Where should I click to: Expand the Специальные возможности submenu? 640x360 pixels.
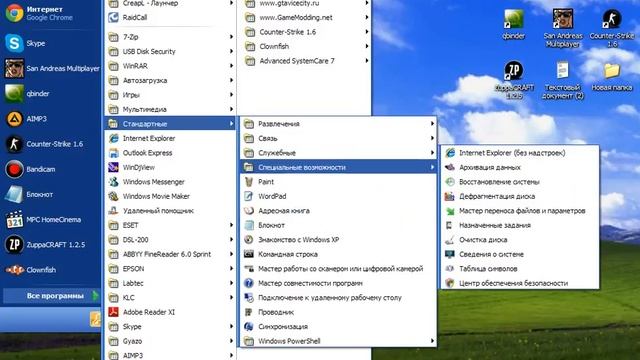click(x=338, y=167)
